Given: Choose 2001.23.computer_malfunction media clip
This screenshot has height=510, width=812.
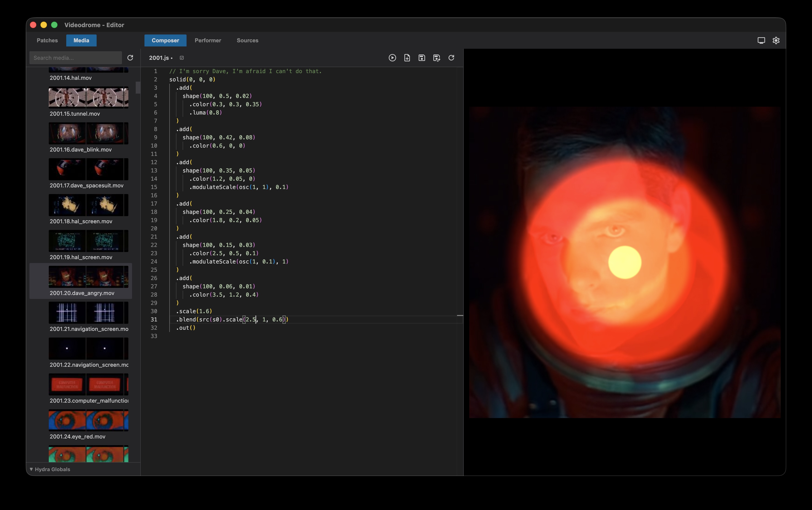Looking at the screenshot, I should pyautogui.click(x=88, y=384).
